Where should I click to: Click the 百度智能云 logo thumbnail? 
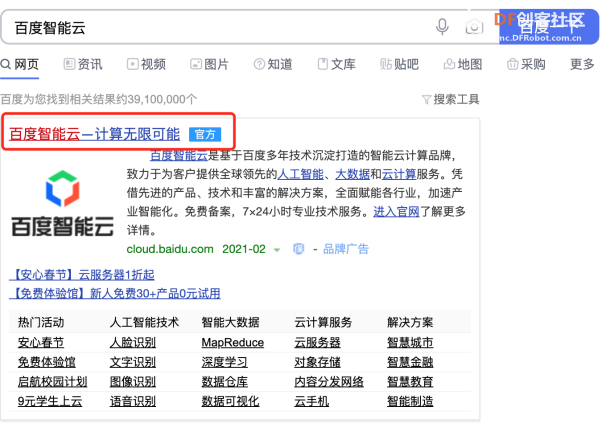coord(63,203)
